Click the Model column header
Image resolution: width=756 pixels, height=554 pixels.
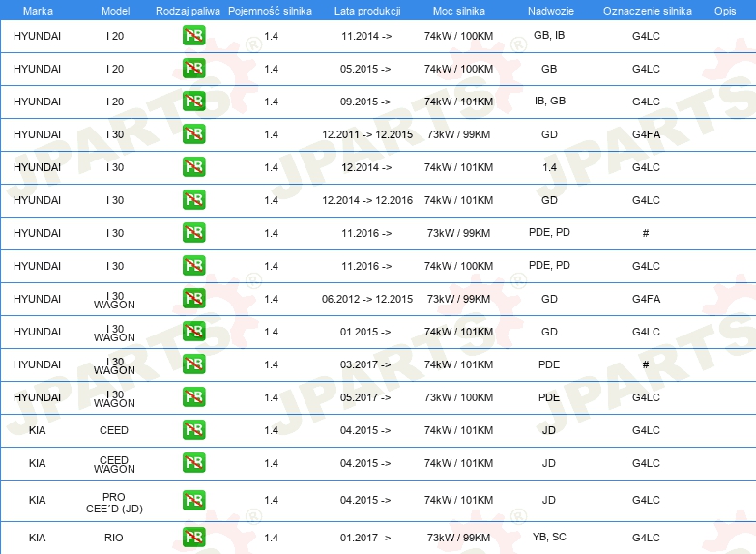(115, 11)
